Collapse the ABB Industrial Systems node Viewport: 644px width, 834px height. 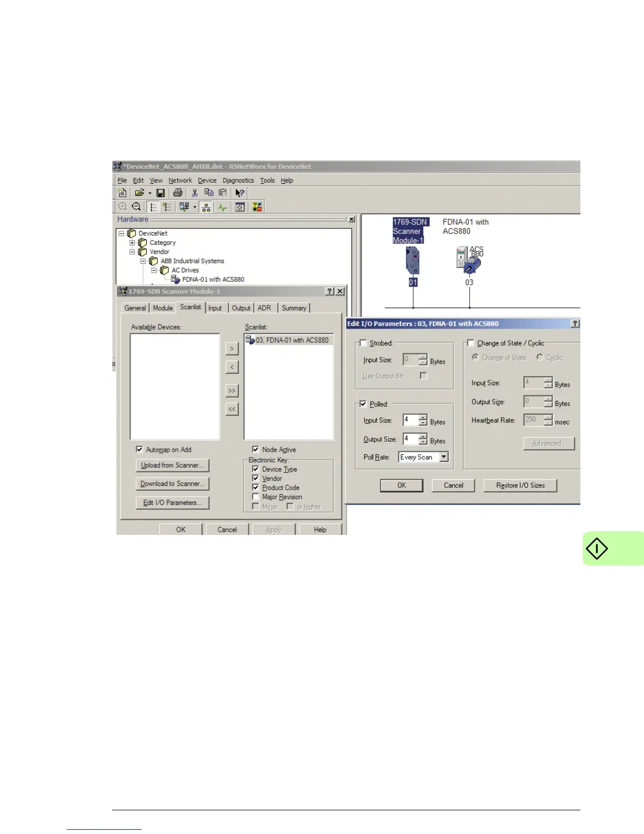[x=143, y=261]
